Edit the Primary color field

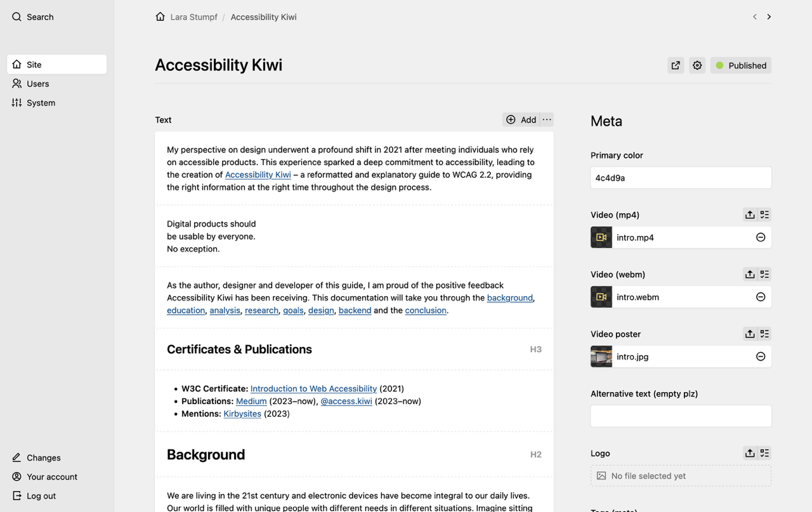pyautogui.click(x=681, y=178)
